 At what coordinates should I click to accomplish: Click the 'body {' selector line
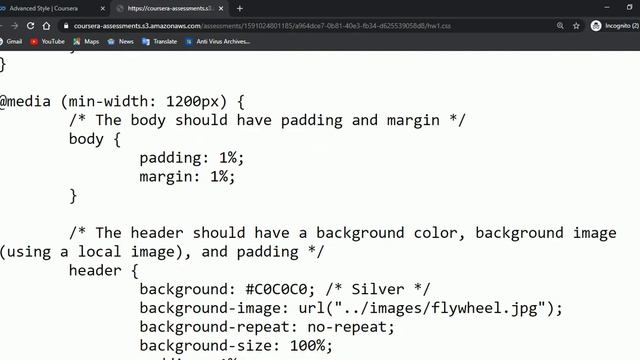click(95, 139)
